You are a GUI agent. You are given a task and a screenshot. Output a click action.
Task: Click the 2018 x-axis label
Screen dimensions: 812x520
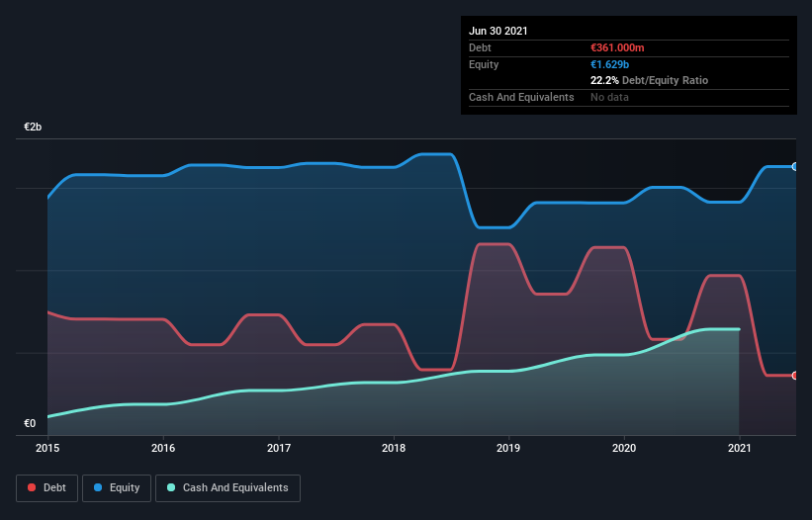click(x=394, y=448)
